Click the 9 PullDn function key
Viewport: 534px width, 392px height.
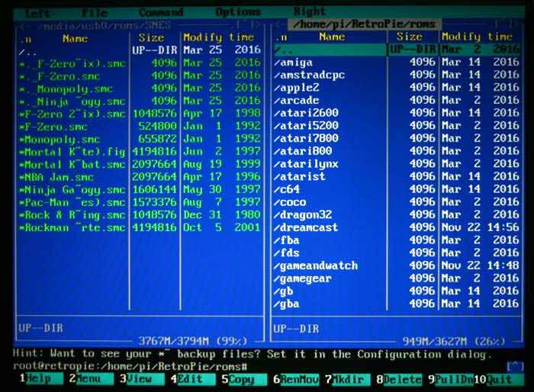(450, 379)
